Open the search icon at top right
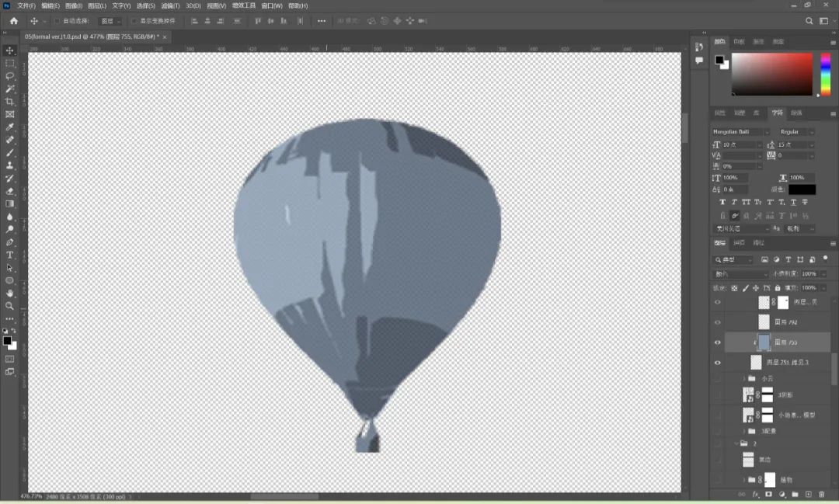This screenshot has height=504, width=839. click(809, 21)
